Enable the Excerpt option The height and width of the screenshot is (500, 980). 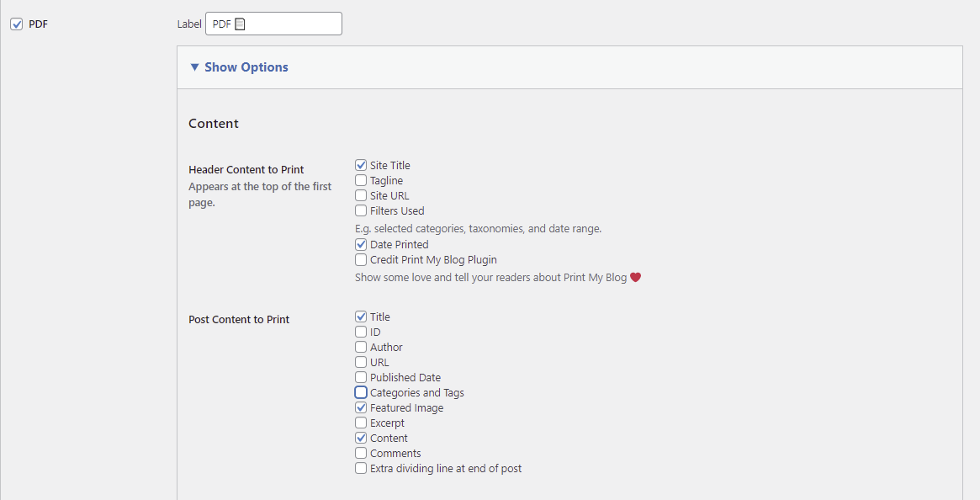361,423
